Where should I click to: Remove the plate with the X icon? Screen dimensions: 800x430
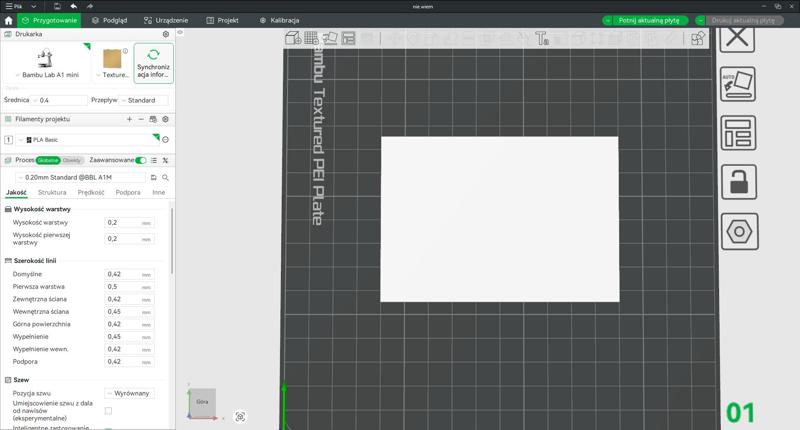coord(737,39)
